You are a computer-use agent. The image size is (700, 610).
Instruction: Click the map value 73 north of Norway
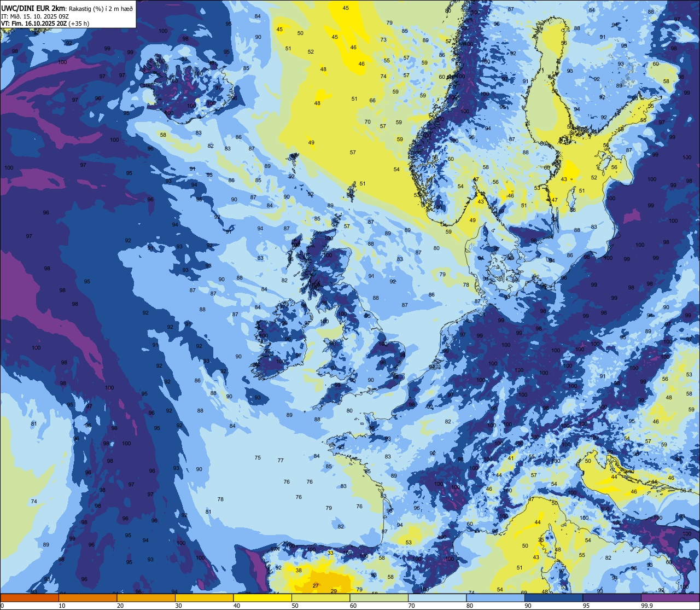(x=383, y=39)
